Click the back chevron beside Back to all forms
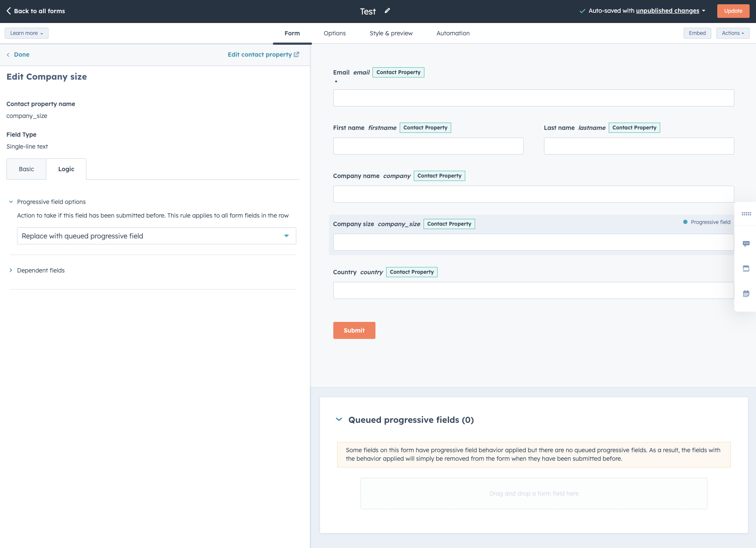This screenshot has width=756, height=548. 9,11
